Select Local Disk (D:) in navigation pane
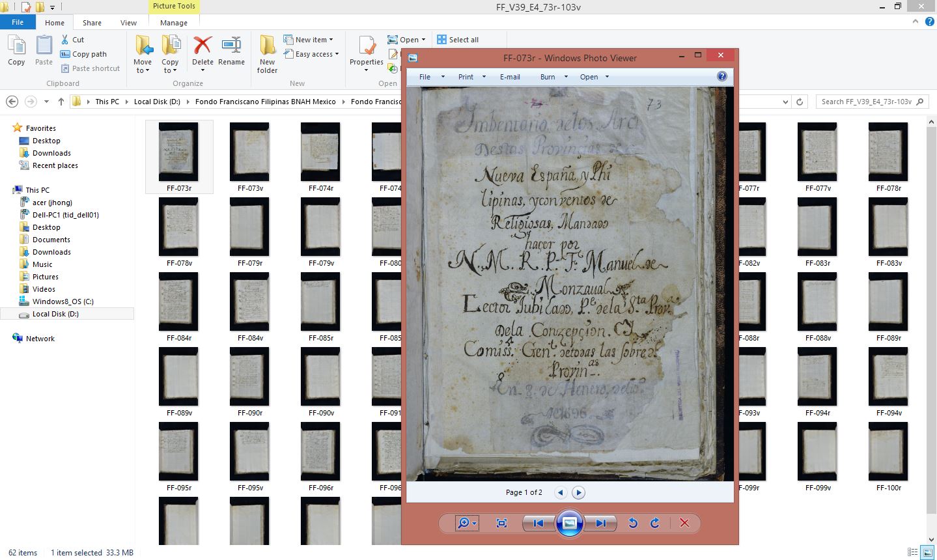 (x=55, y=314)
